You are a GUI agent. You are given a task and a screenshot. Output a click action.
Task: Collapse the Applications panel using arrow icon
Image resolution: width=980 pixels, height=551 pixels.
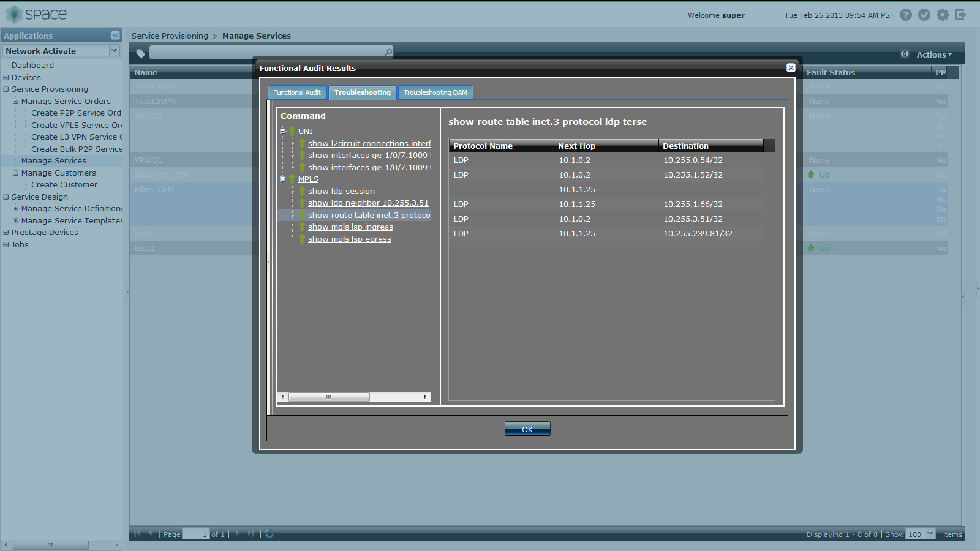point(115,36)
